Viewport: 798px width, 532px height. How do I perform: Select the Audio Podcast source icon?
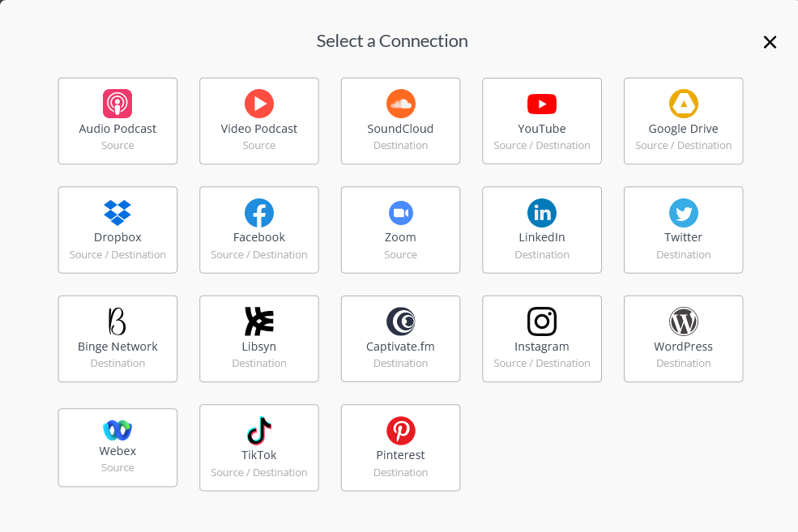coord(117,104)
